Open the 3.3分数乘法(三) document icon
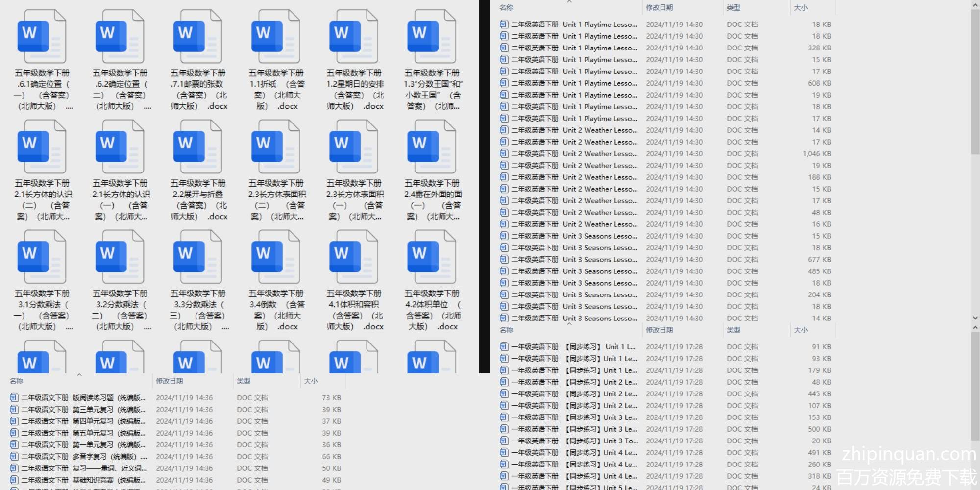 pyautogui.click(x=197, y=257)
